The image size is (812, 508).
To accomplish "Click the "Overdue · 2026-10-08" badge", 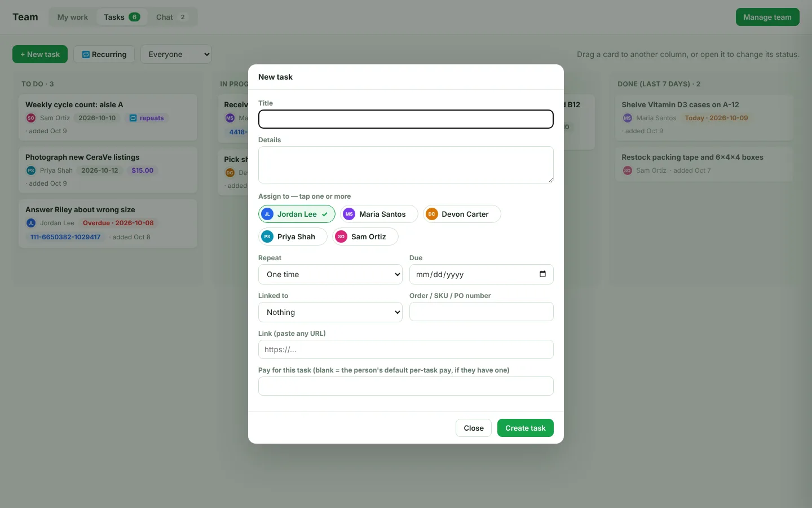I will pyautogui.click(x=118, y=223).
